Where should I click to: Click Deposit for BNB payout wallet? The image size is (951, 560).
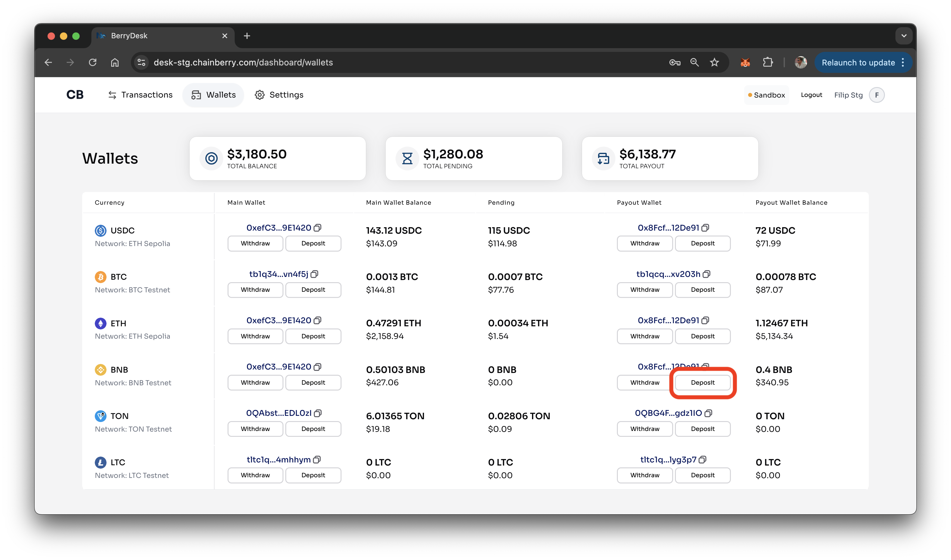click(702, 382)
